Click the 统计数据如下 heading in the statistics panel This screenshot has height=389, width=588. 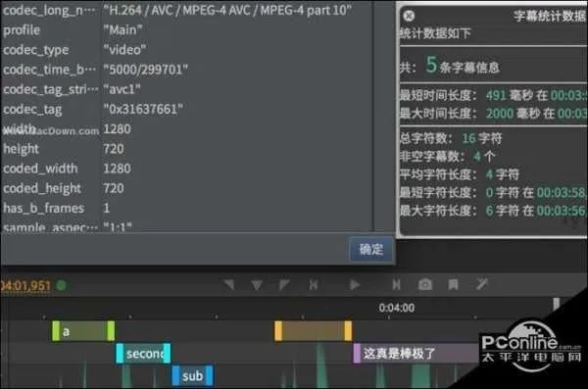click(x=435, y=33)
